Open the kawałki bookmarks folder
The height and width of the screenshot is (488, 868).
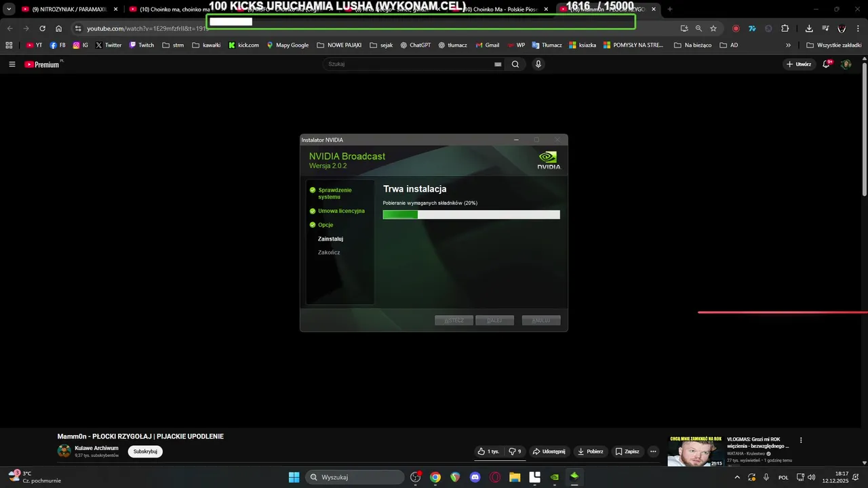pos(206,45)
